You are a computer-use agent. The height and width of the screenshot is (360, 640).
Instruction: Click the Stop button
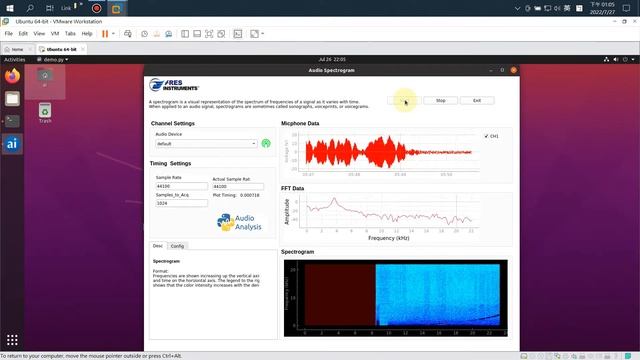coord(440,100)
